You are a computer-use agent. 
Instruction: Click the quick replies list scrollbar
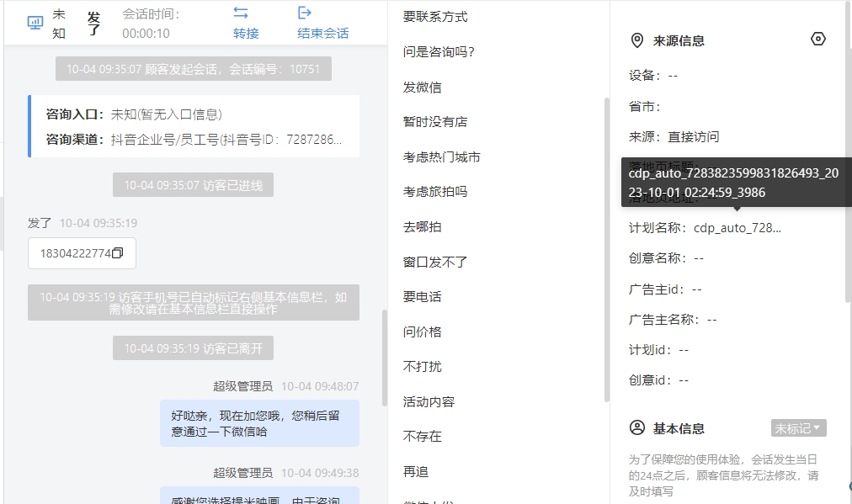(x=607, y=250)
